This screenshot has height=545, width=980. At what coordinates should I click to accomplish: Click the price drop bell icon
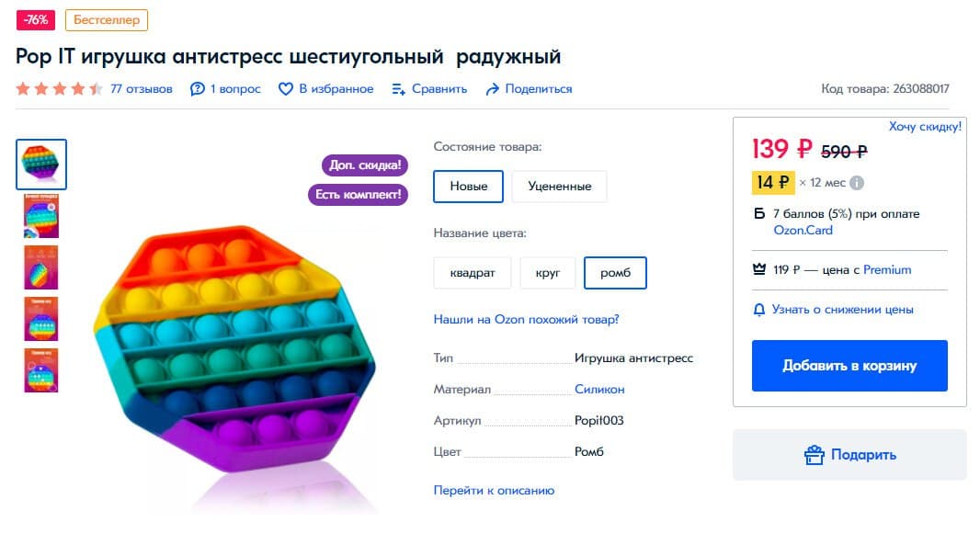[759, 310]
